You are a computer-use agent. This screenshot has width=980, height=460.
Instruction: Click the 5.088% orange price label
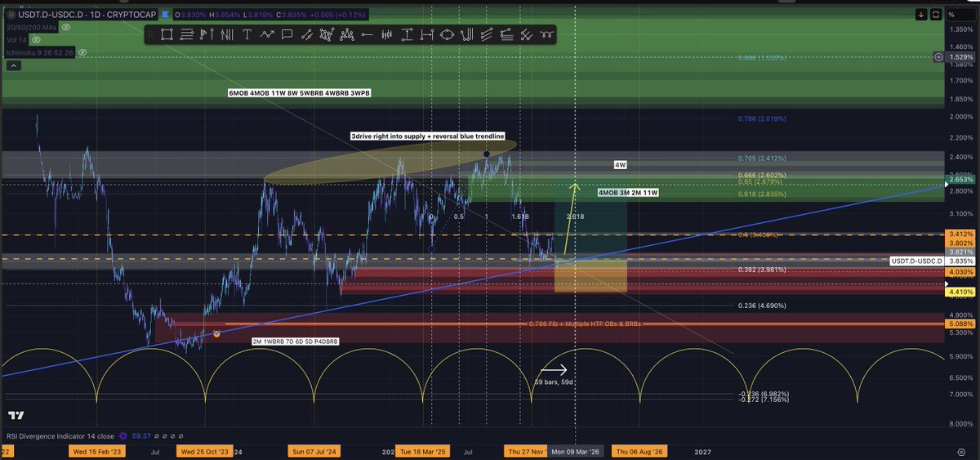[x=960, y=324]
